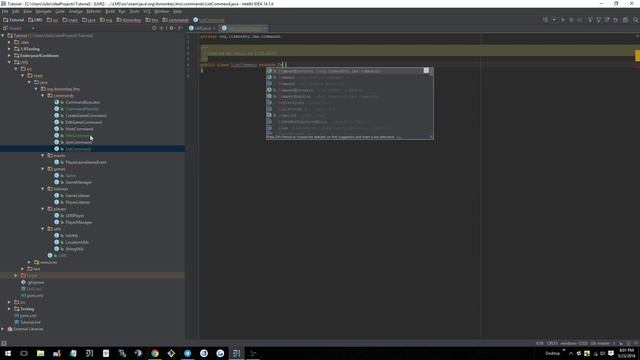640x360 pixels.
Task: Run the project with the green Run icon
Action: pos(563,20)
